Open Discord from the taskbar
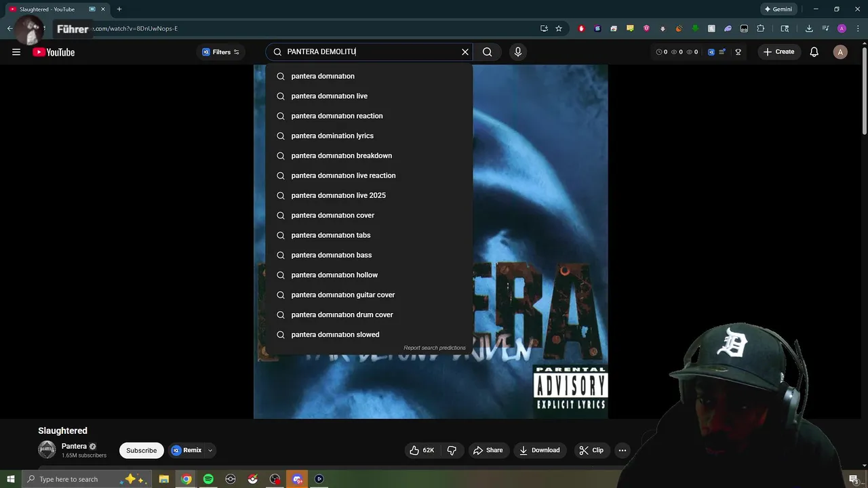This screenshot has height=488, width=868. point(297,479)
